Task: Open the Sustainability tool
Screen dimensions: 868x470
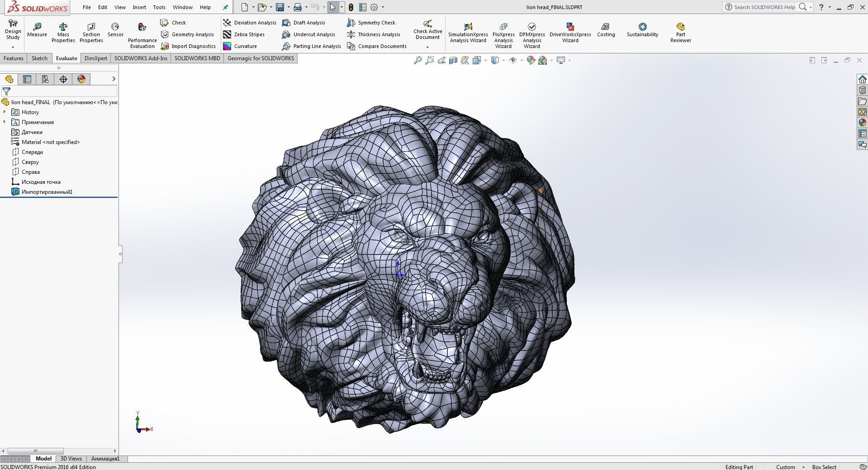Action: pos(642,30)
